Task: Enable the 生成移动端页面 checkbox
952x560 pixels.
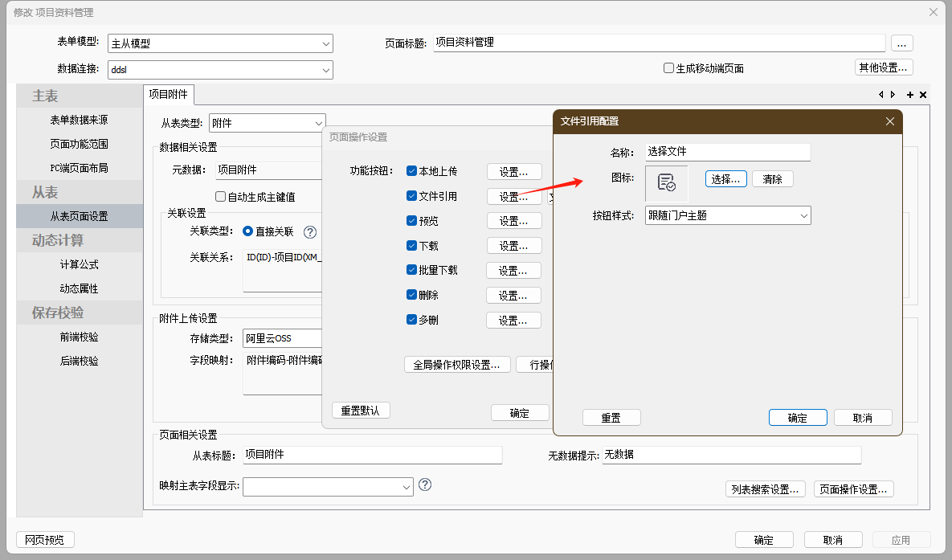Action: (668, 68)
